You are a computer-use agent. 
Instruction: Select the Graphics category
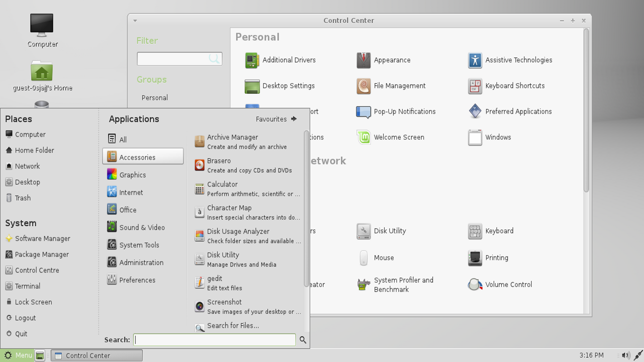point(143,175)
